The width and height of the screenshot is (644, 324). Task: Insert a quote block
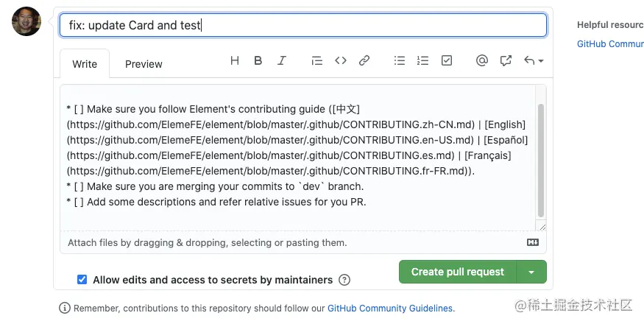coord(317,61)
